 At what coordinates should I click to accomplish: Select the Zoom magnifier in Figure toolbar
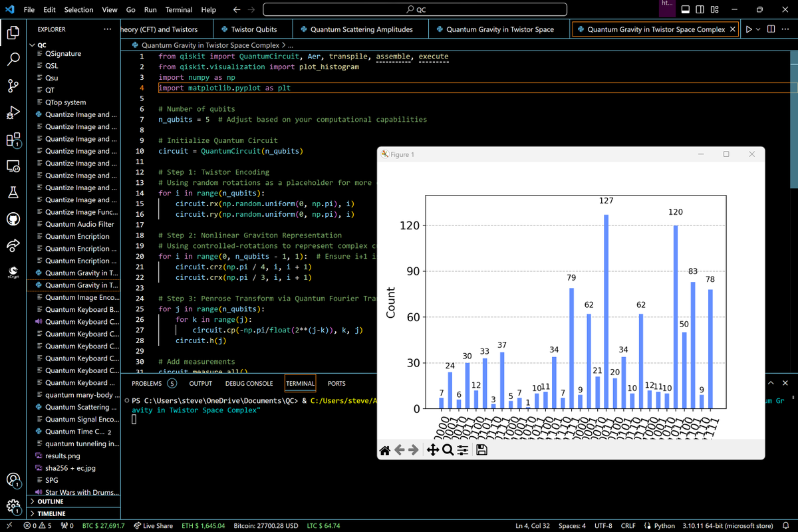pos(448,450)
